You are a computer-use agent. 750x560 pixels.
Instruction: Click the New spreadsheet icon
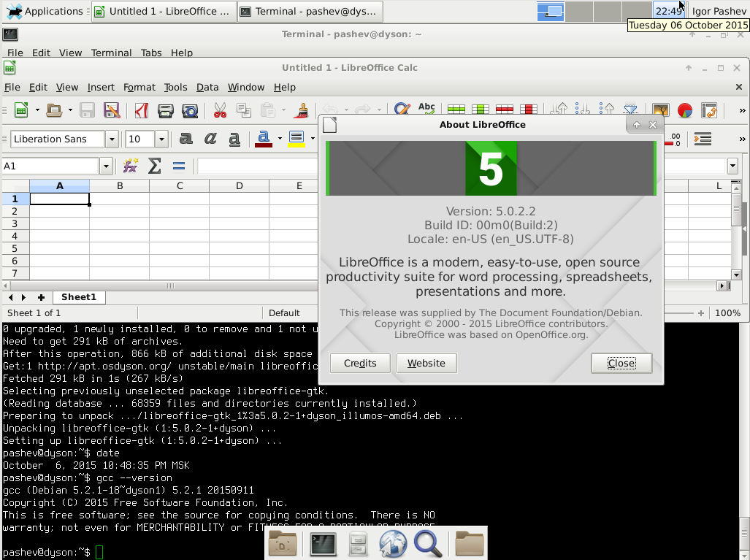[x=21, y=110]
